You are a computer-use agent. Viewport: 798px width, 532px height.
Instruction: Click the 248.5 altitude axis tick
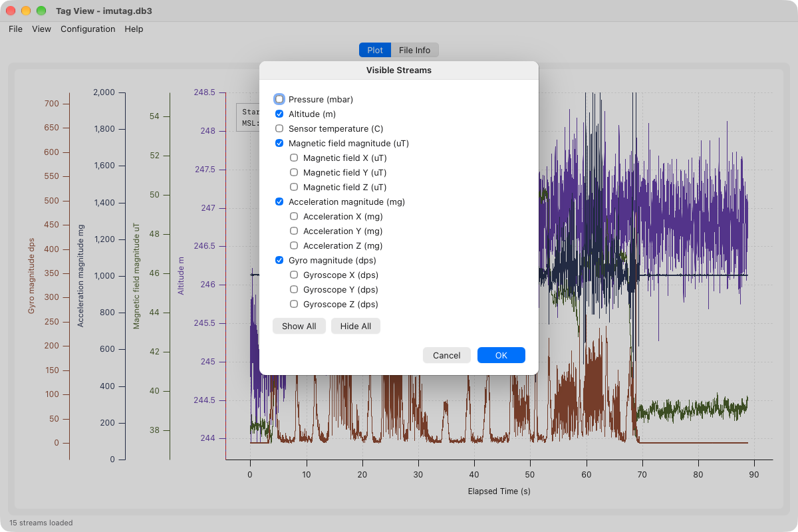204,92
